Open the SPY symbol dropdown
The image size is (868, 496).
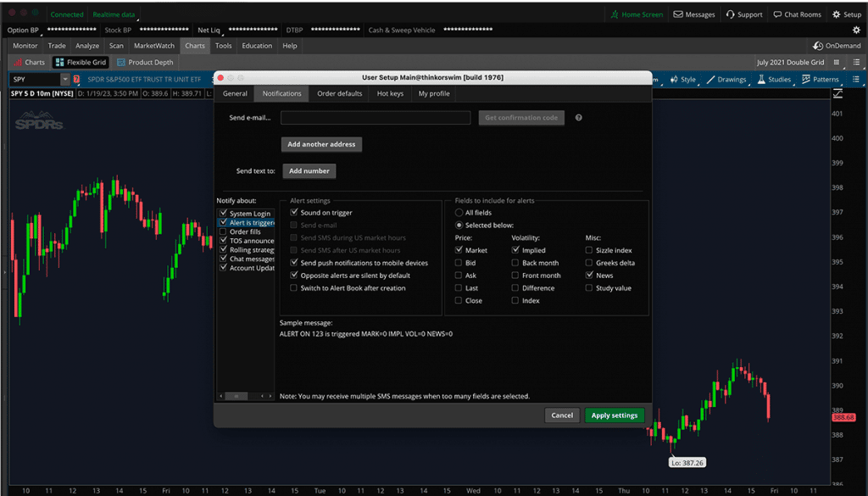[x=66, y=77]
